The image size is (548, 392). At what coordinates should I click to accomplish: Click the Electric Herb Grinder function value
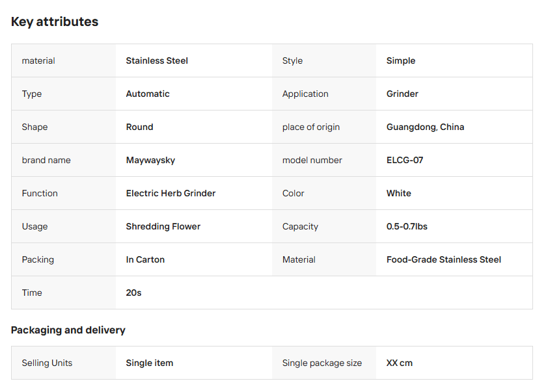click(171, 193)
